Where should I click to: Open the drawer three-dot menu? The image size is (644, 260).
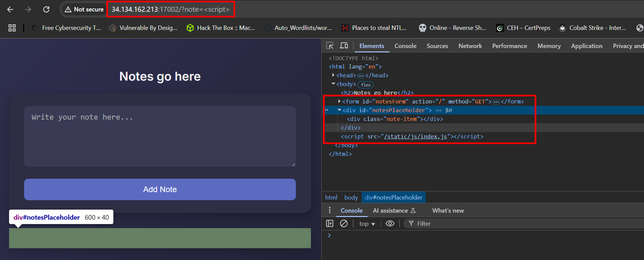330,210
